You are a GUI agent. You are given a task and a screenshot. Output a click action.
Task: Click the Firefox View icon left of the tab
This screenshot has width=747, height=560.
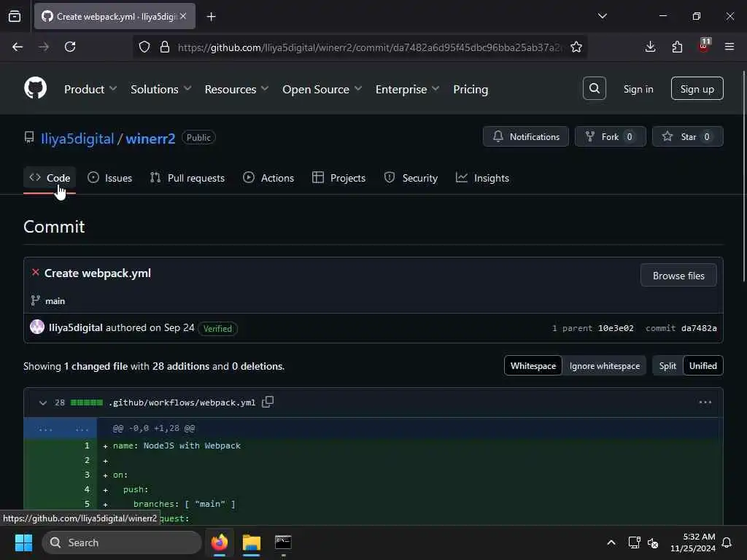(x=15, y=16)
